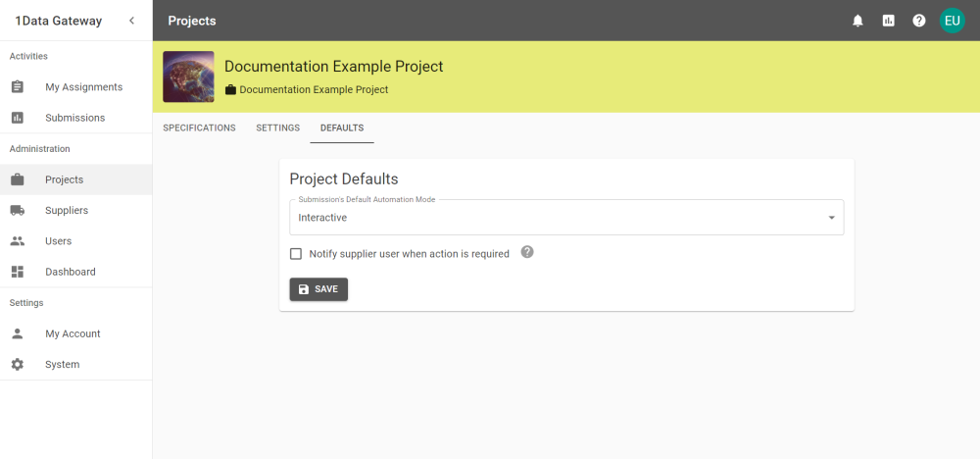Click the Project Defaults card heading

pos(344,178)
